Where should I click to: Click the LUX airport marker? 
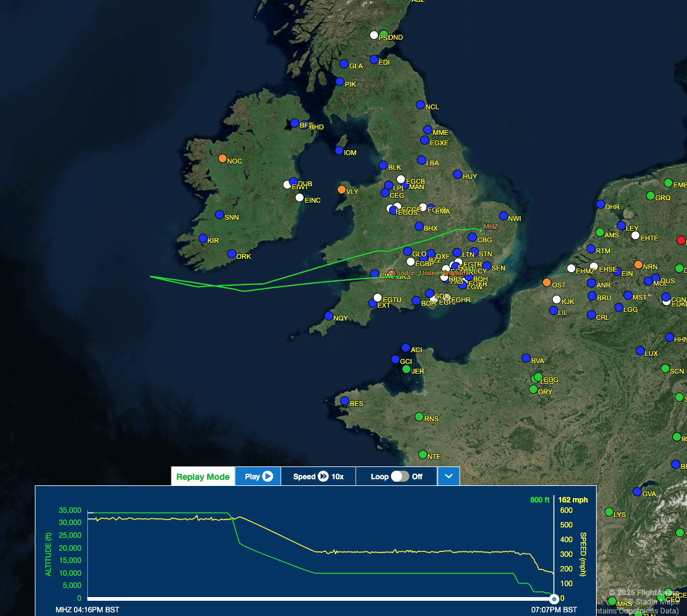point(640,351)
